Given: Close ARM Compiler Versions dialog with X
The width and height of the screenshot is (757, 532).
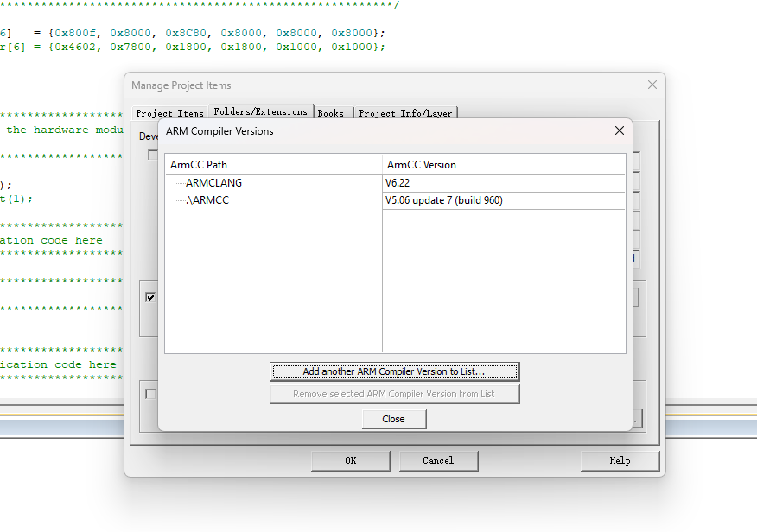Looking at the screenshot, I should (620, 130).
